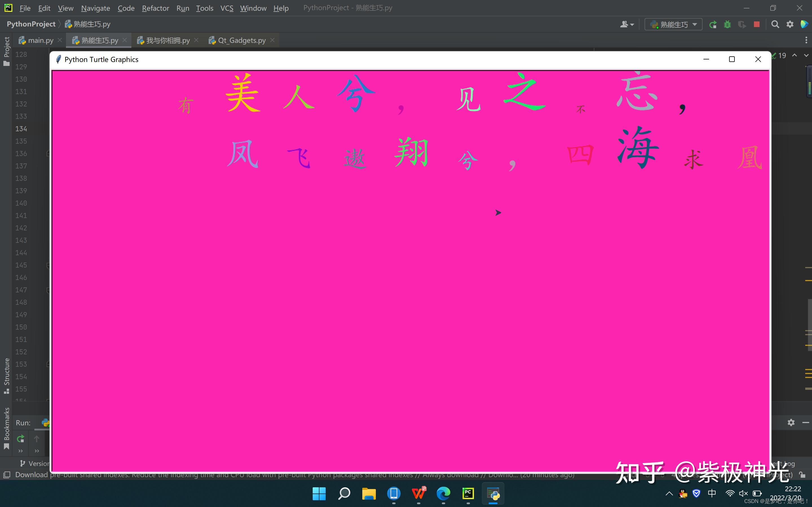This screenshot has width=812, height=507.
Task: Click the Run with Coverage icon
Action: point(742,25)
